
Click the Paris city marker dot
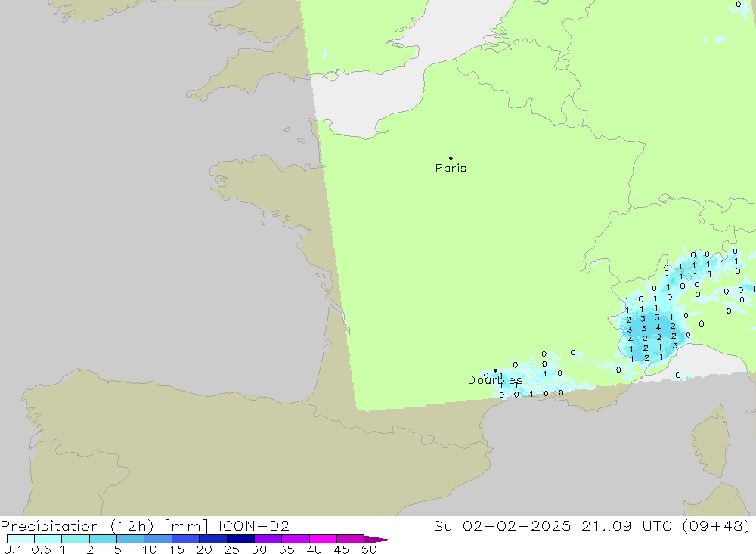point(451,158)
